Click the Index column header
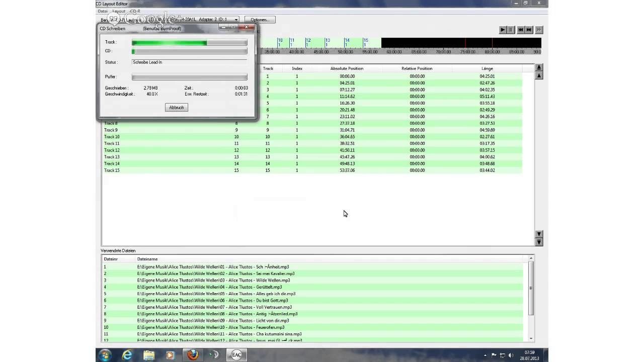 (x=297, y=68)
